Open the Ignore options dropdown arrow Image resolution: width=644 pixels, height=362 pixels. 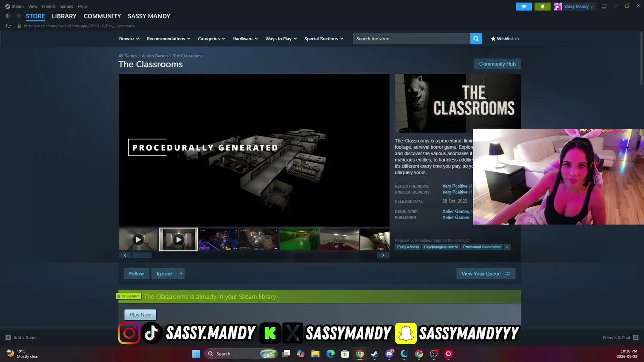pyautogui.click(x=181, y=274)
